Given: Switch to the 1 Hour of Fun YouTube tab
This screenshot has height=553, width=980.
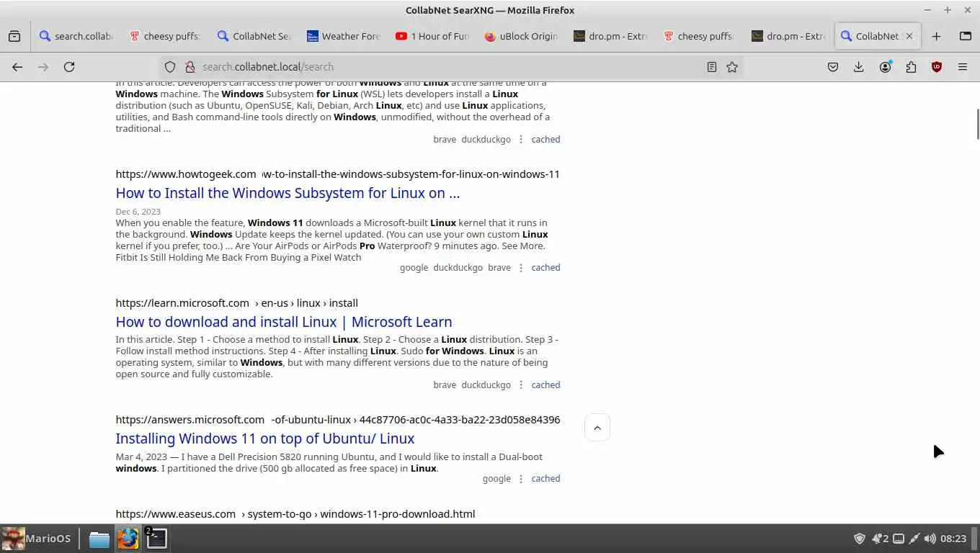Looking at the screenshot, I should [433, 36].
